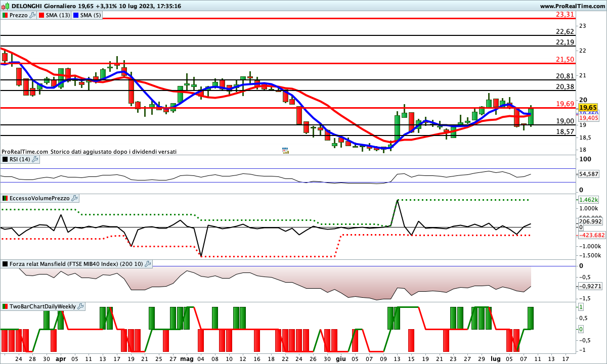The height and width of the screenshot is (364, 607).
Task: Open EccessoVolumePrezzo settings wrench icon
Action: [74, 198]
